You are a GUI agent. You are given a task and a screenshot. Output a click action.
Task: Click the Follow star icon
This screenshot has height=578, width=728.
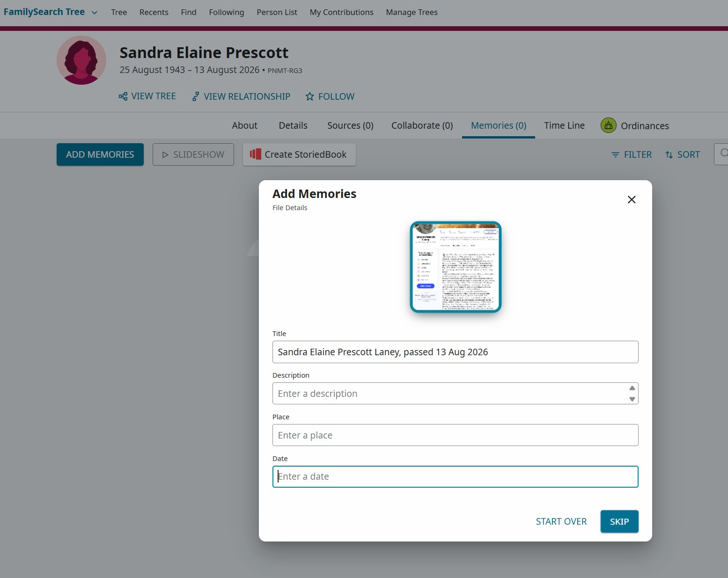coord(309,96)
